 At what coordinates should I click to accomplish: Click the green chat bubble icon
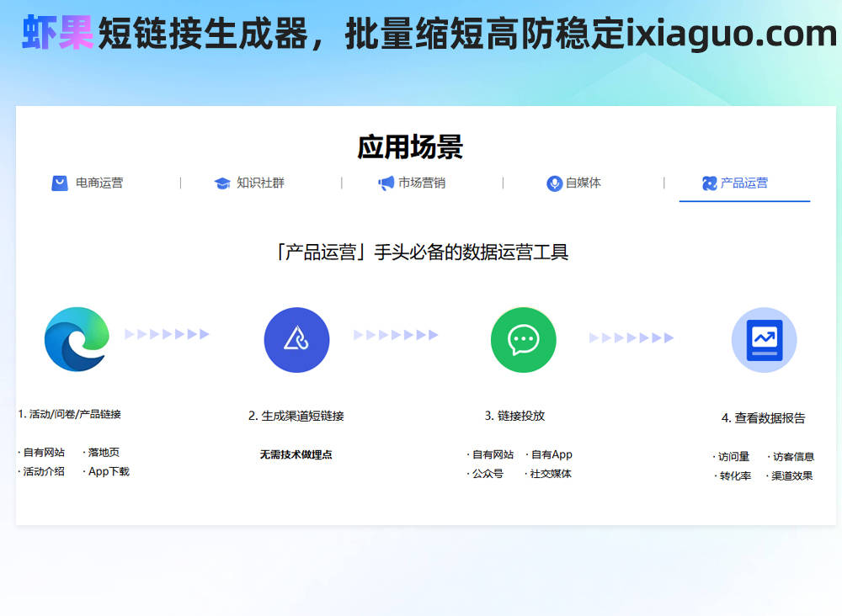pyautogui.click(x=524, y=340)
